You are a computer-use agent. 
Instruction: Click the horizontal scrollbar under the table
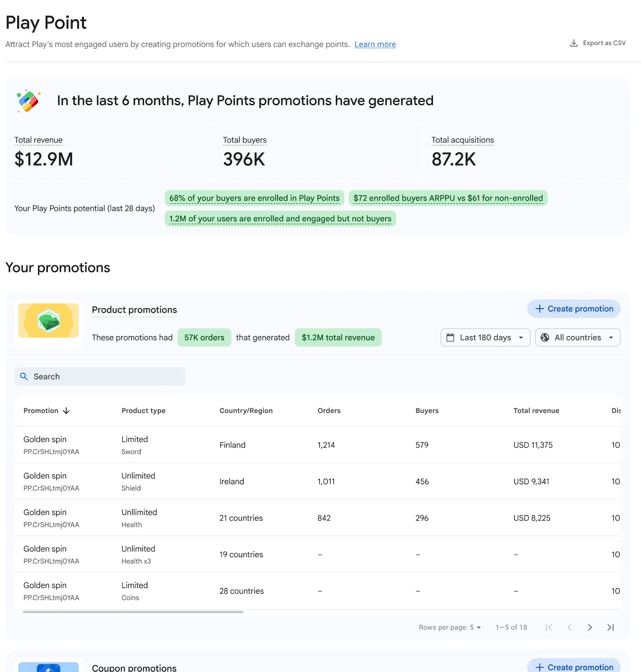tap(133, 612)
